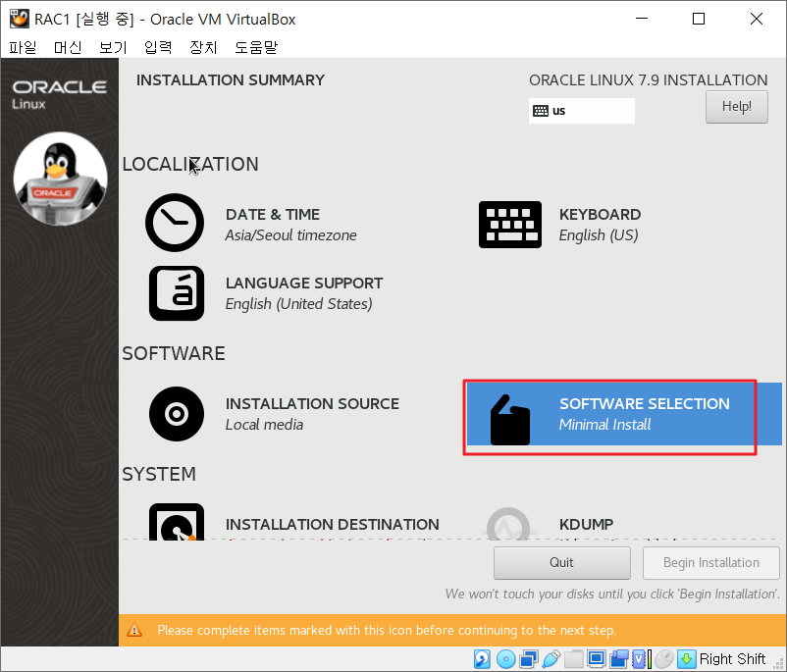Click the mouse integration status icon
Viewport: 787px width, 672px height.
click(664, 659)
